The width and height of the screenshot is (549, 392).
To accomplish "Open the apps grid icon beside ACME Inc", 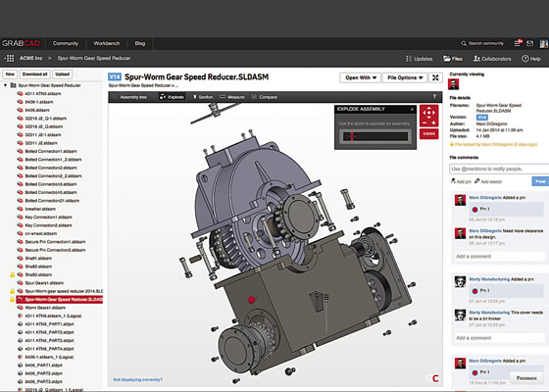I will tap(10, 58).
